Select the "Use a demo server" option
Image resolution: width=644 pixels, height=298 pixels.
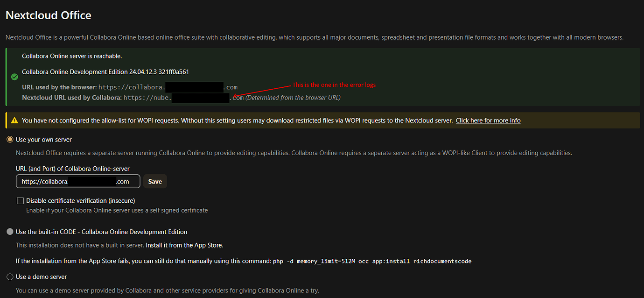pyautogui.click(x=10, y=277)
